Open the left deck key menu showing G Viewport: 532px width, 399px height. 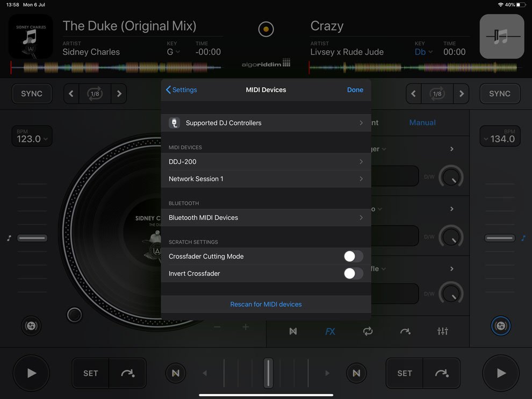[x=173, y=52]
